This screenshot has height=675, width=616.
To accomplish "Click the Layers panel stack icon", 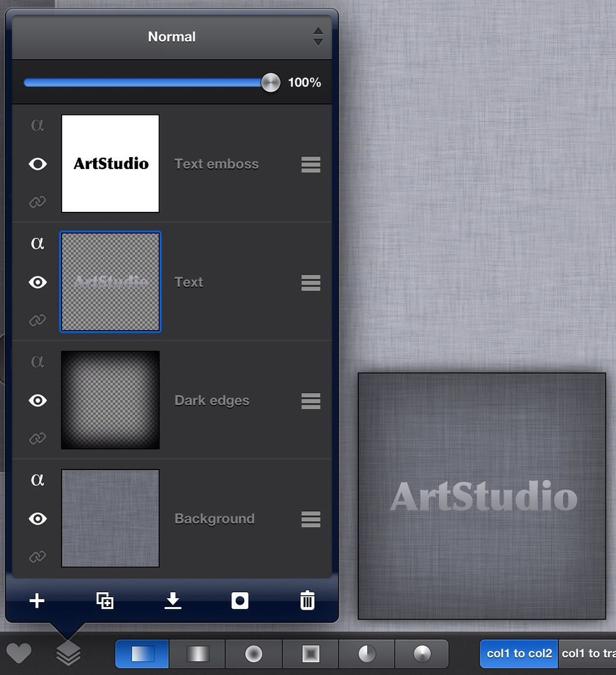I will click(68, 653).
